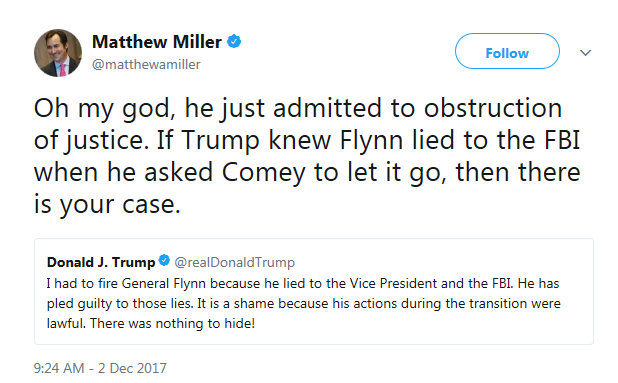
Task: Open the Matthew Miller display name link
Action: (157, 42)
